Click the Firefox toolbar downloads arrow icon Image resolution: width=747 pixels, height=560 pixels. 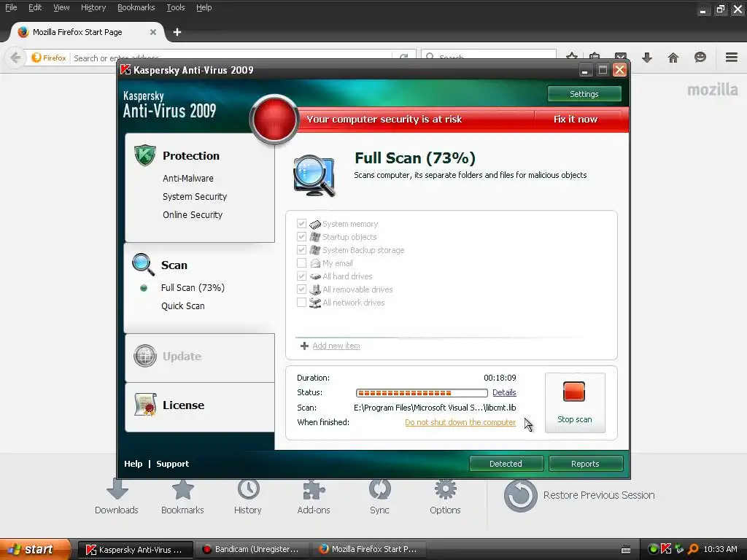646,58
